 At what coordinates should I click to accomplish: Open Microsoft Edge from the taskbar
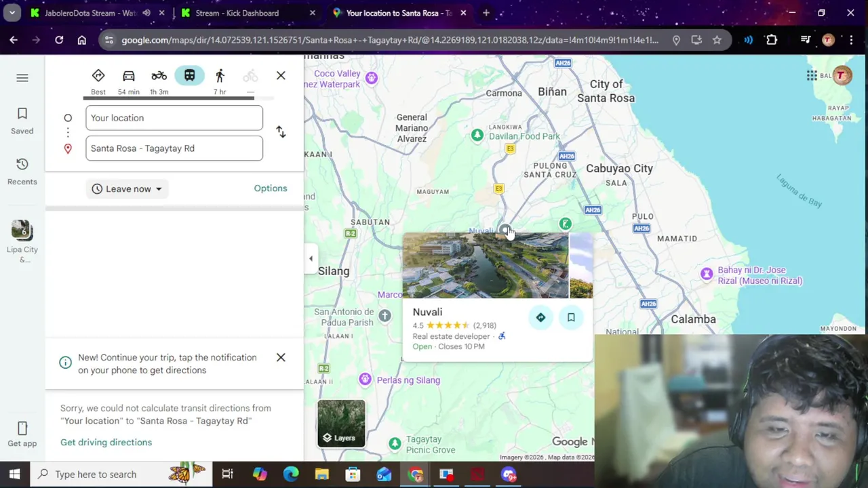tap(291, 474)
